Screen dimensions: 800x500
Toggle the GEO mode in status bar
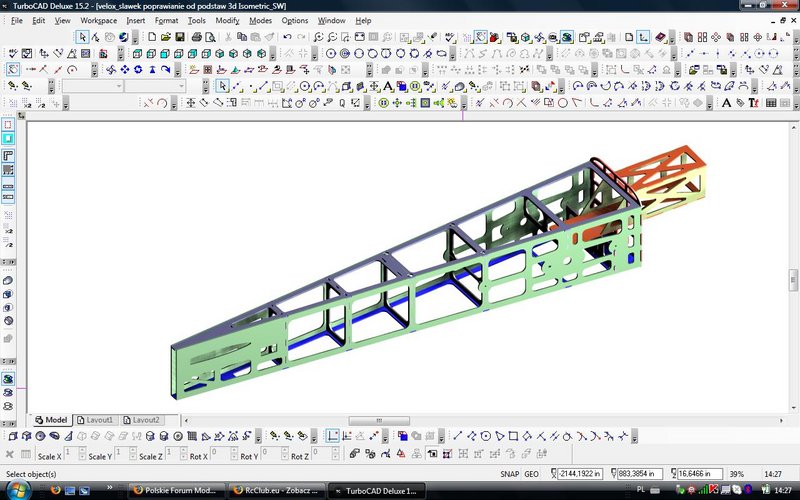(531, 474)
